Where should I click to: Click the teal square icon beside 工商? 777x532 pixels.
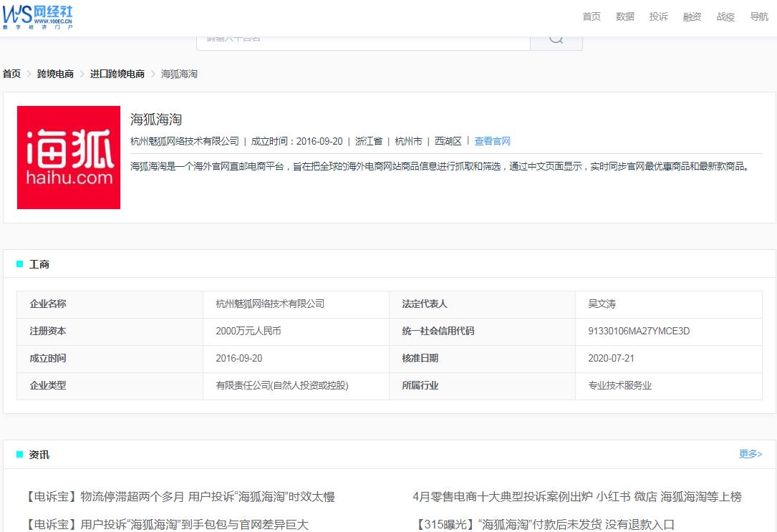click(20, 264)
